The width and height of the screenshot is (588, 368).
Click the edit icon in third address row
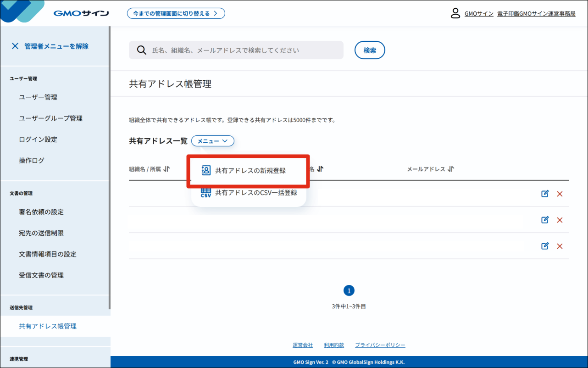[x=545, y=246]
